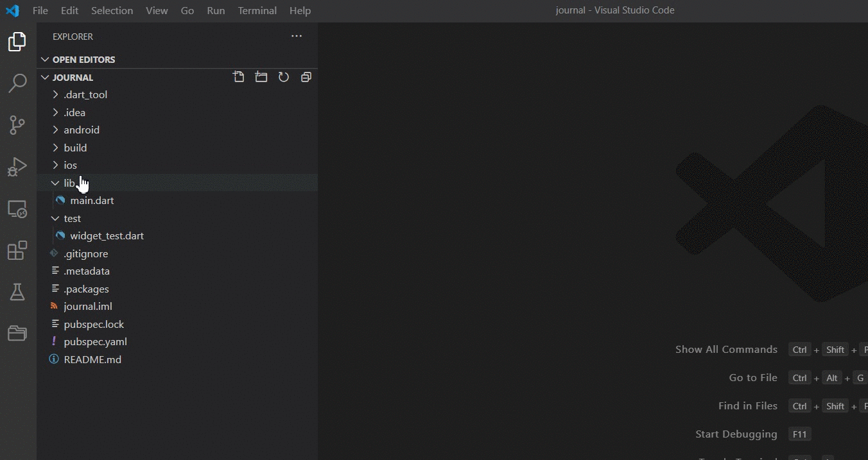The height and width of the screenshot is (460, 868).
Task: Click the New File icon in JOURNAL header
Action: point(239,77)
